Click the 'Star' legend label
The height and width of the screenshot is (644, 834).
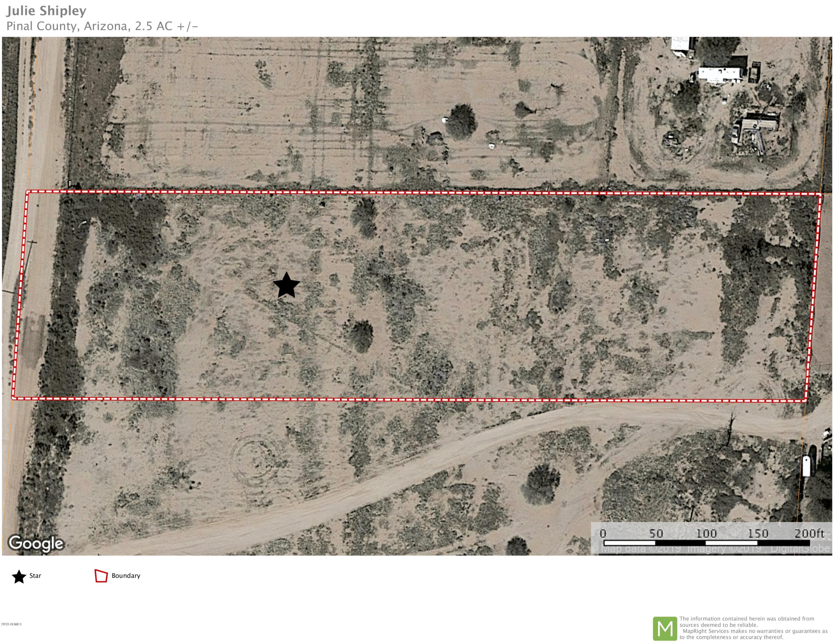tap(35, 576)
